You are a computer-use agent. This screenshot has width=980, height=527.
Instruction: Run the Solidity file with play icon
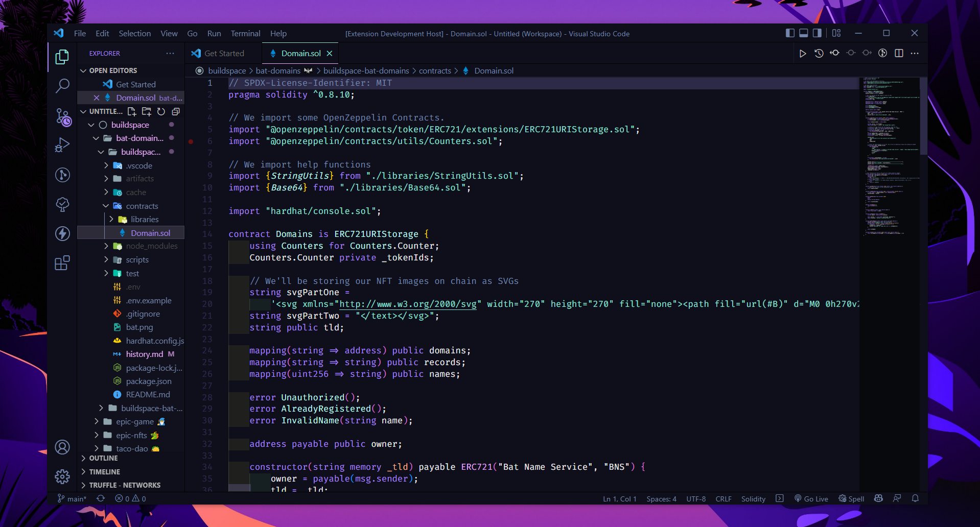point(803,54)
